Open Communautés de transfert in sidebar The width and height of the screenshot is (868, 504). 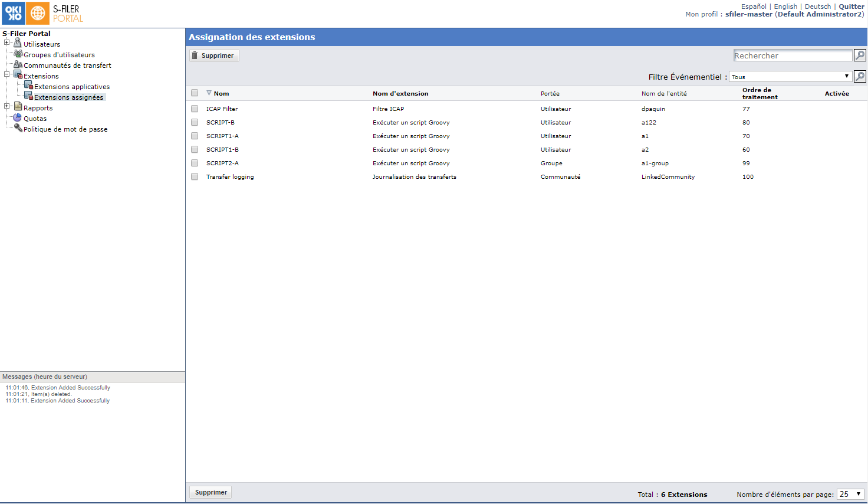[67, 66]
